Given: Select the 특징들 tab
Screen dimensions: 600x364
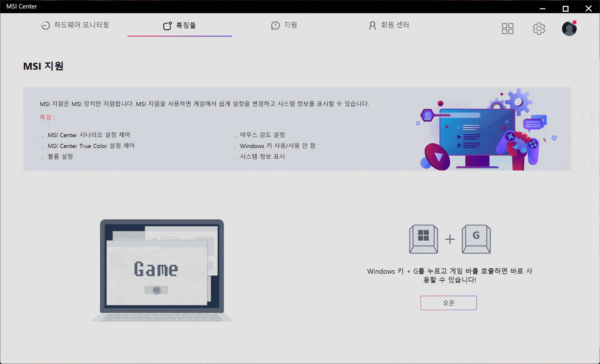Looking at the screenshot, I should coord(186,25).
